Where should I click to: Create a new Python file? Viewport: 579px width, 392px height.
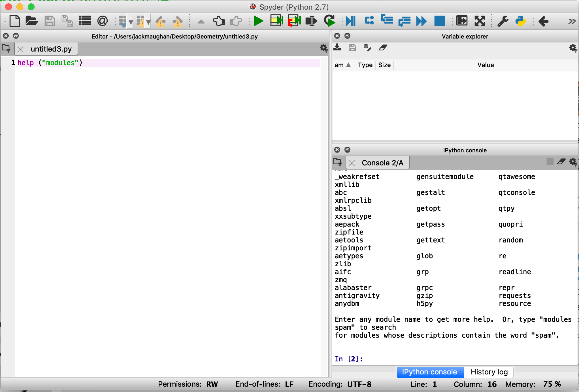tap(15, 21)
